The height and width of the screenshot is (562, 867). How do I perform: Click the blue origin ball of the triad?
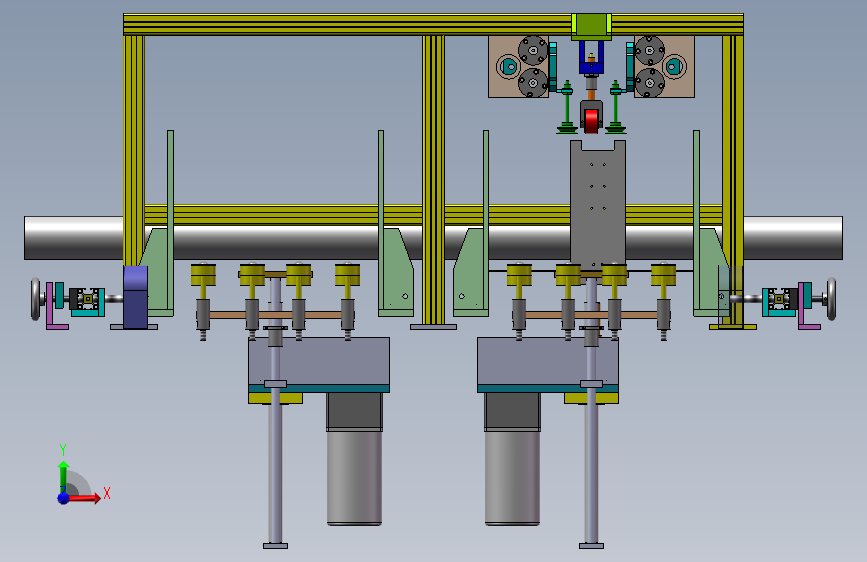click(x=64, y=498)
